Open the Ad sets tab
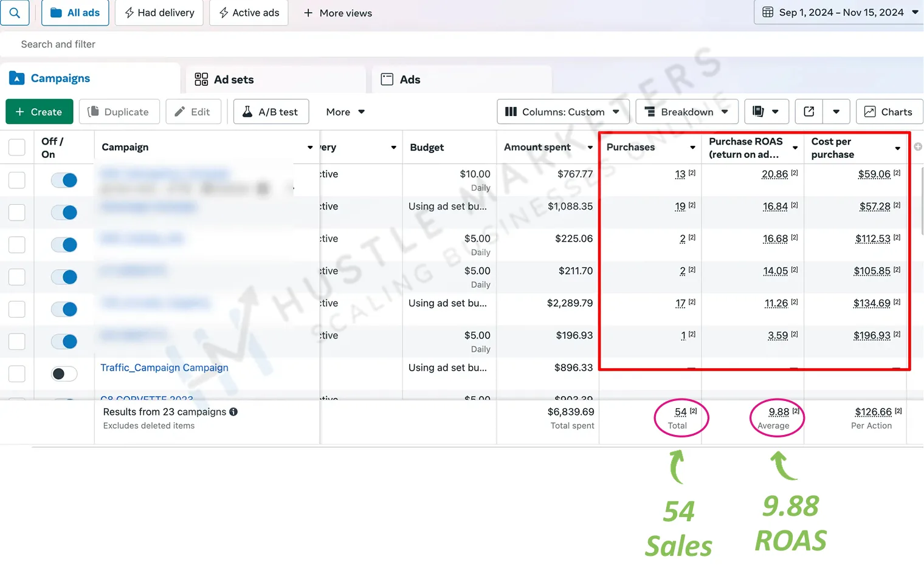The height and width of the screenshot is (565, 924). pyautogui.click(x=276, y=80)
